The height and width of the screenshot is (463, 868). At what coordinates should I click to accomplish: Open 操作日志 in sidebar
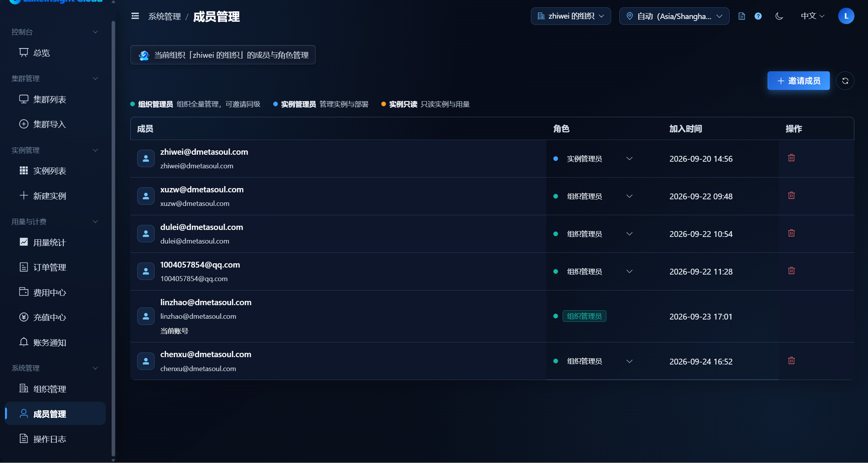point(55,439)
